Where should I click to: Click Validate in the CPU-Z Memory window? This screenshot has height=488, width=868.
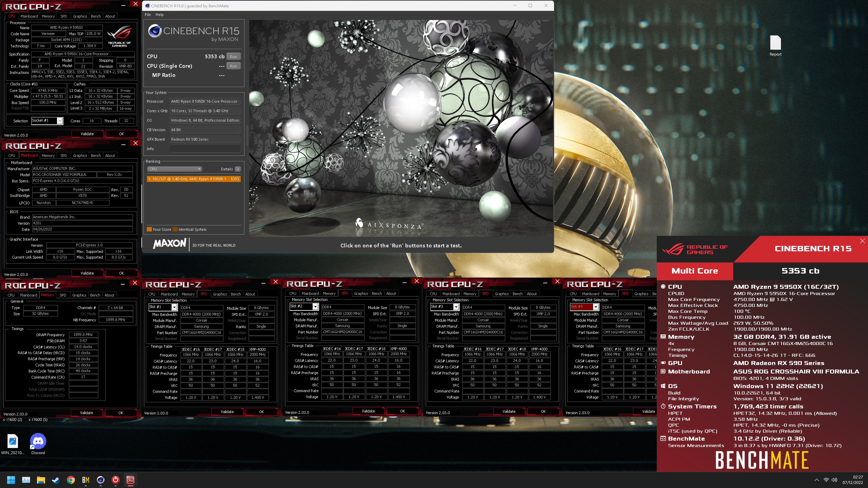tap(87, 413)
